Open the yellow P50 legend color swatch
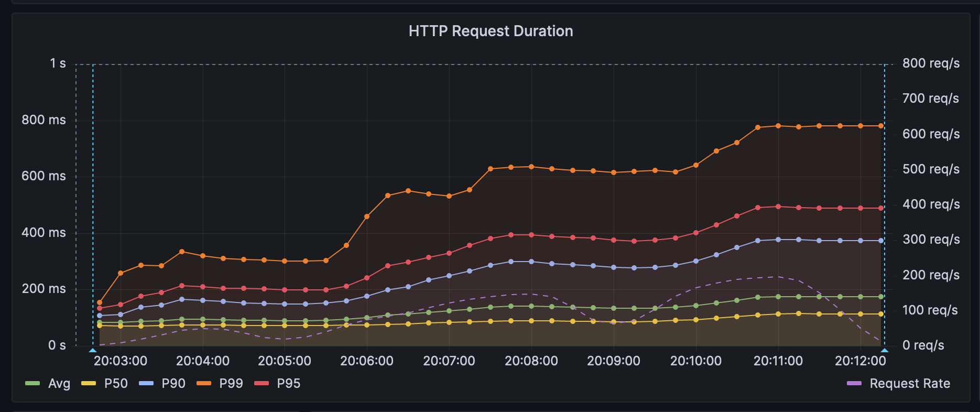 point(89,384)
